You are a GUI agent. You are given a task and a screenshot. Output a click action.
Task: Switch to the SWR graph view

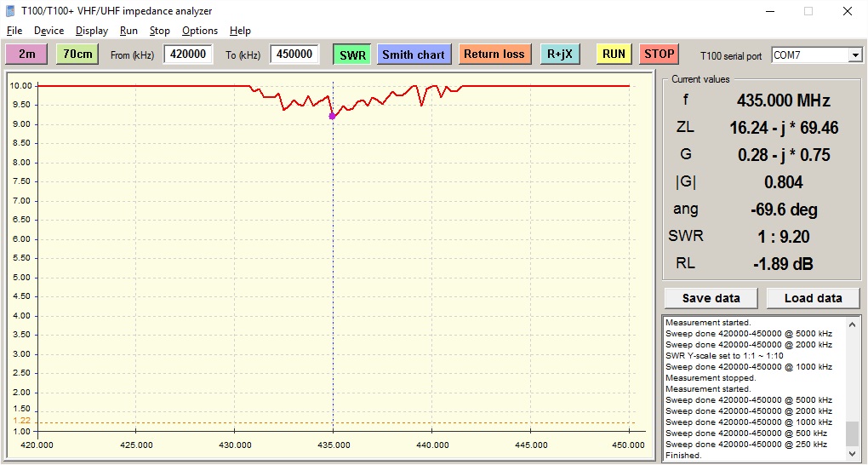pyautogui.click(x=352, y=55)
